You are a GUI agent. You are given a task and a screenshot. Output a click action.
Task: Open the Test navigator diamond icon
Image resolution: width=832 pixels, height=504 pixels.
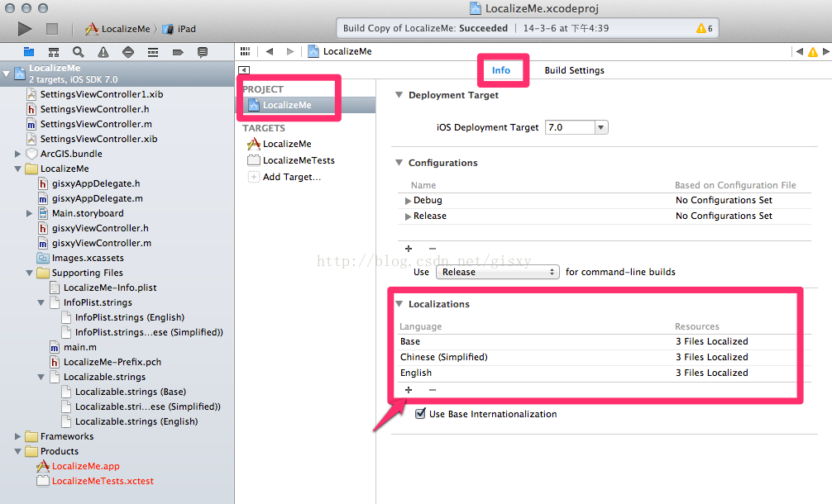pyautogui.click(x=128, y=52)
